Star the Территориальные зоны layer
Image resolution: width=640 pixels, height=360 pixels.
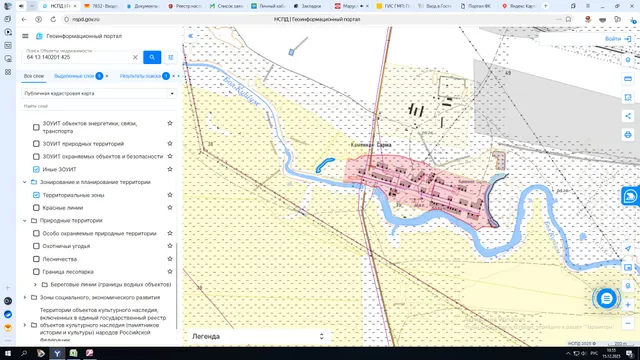(170, 195)
